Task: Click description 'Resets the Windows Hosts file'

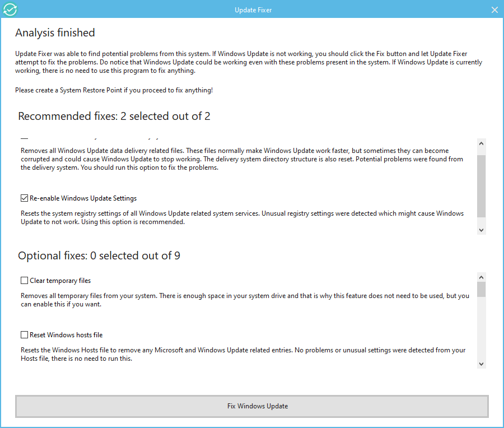Action: tap(243, 355)
